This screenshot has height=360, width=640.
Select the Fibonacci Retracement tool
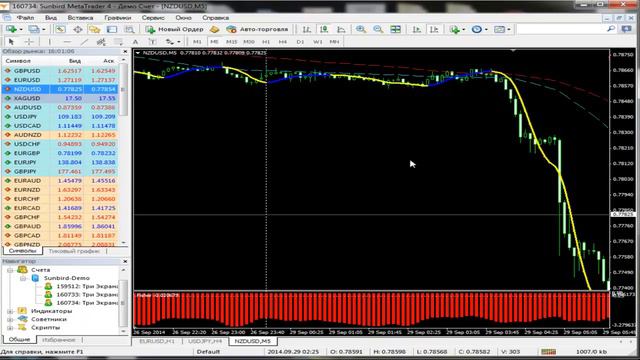click(x=118, y=42)
